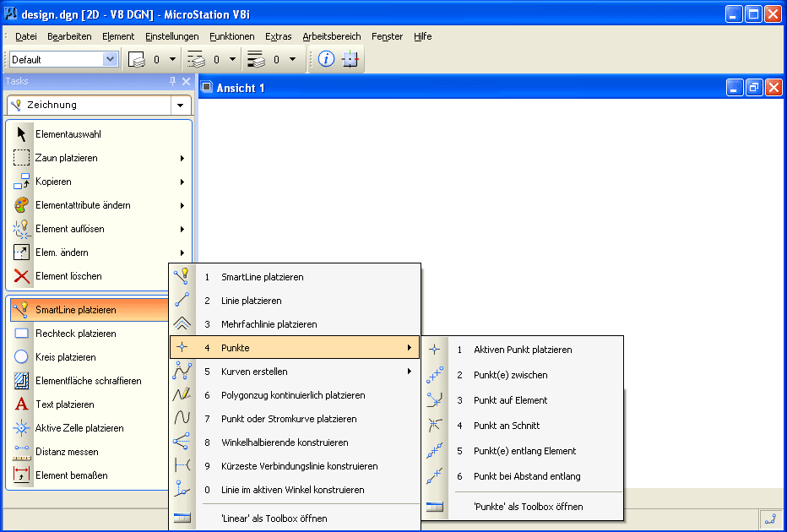Select the Kreis platzieren tool icon

click(x=22, y=357)
